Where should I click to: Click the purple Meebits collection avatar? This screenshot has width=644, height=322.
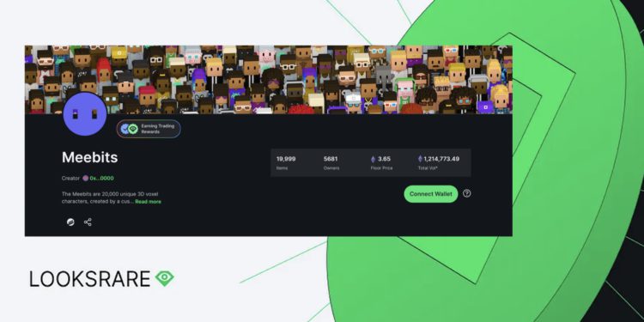(85, 114)
